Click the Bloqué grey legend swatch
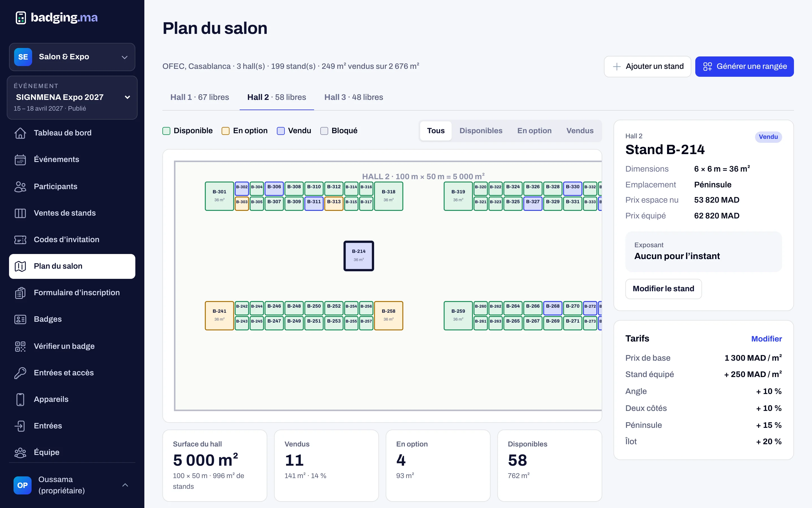 (x=324, y=131)
